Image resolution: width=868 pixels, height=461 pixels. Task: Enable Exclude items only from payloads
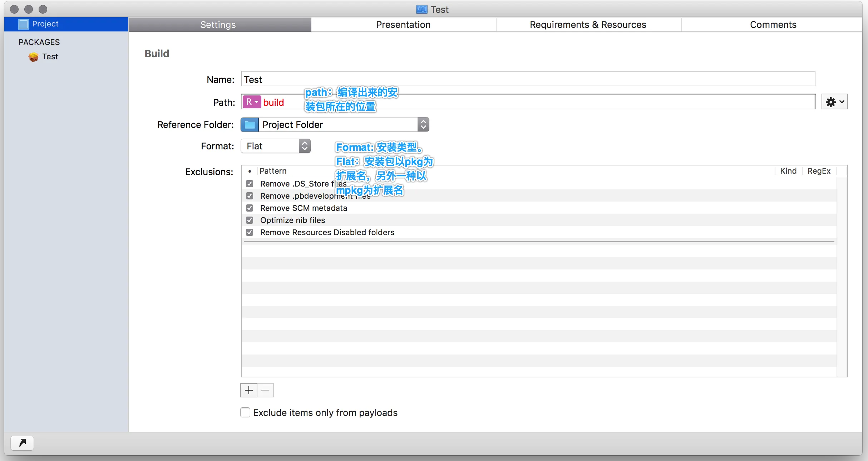click(x=245, y=413)
